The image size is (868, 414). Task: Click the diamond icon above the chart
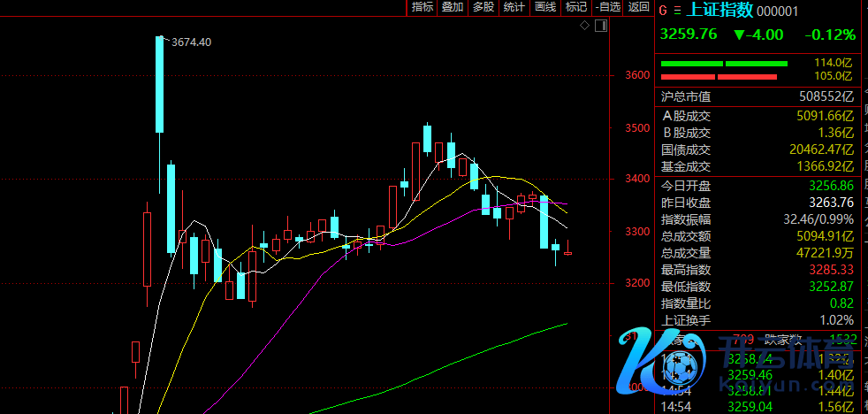pyautogui.click(x=585, y=27)
